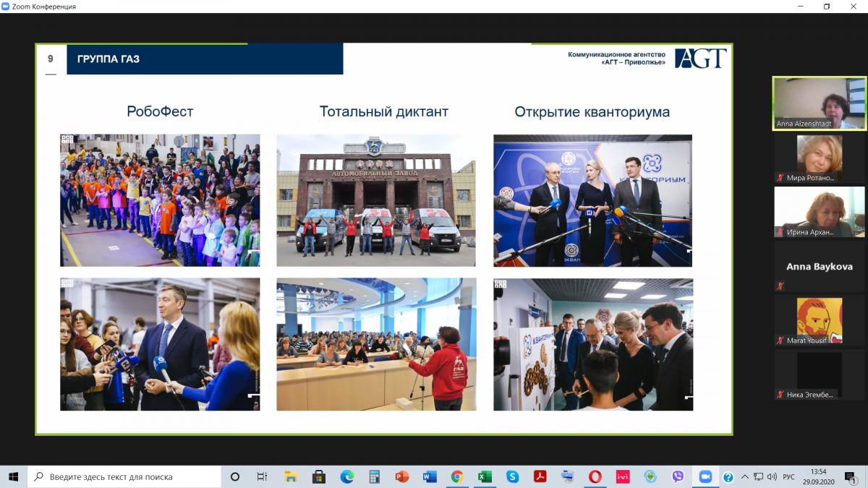Close the Zoom Конференция window
Viewport: 868px width, 488px height.
point(854,7)
